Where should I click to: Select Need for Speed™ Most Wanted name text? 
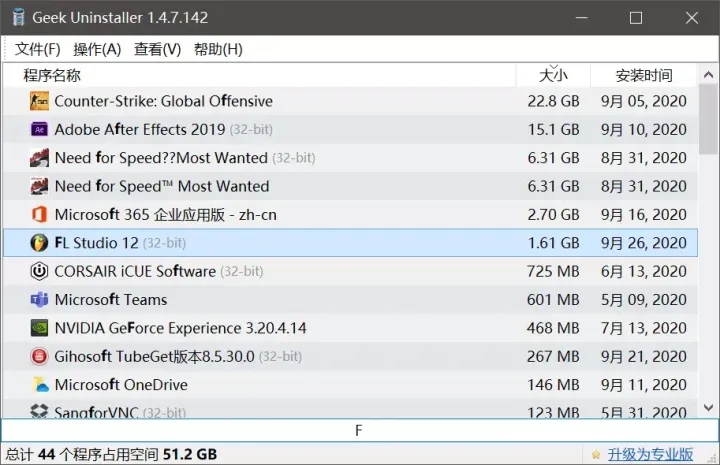pyautogui.click(x=162, y=186)
